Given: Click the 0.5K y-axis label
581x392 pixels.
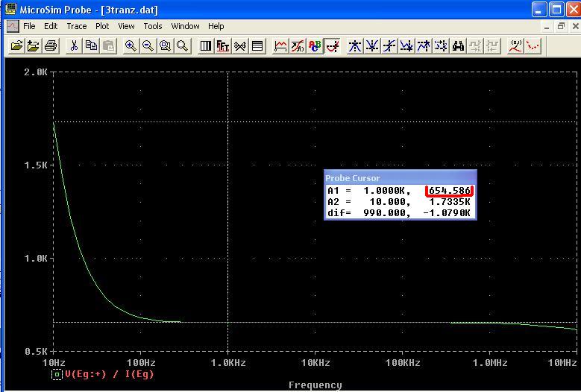Looking at the screenshot, I should point(36,351).
